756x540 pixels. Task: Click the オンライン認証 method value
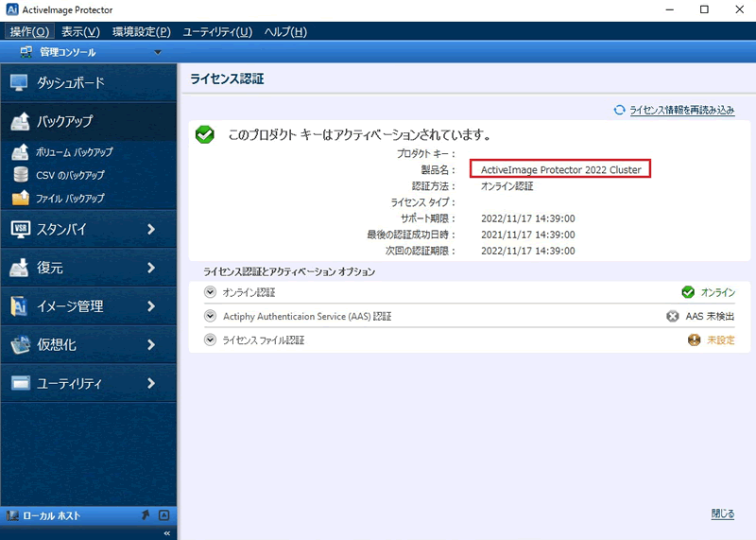(507, 186)
